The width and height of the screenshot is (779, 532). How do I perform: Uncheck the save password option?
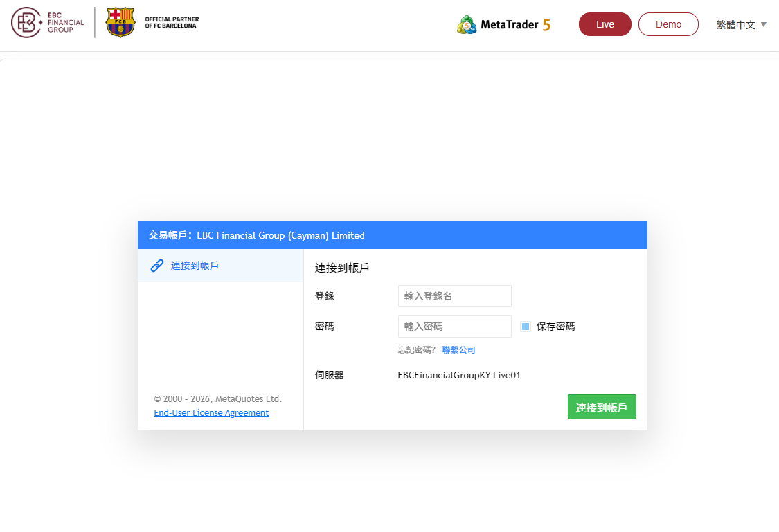(525, 326)
